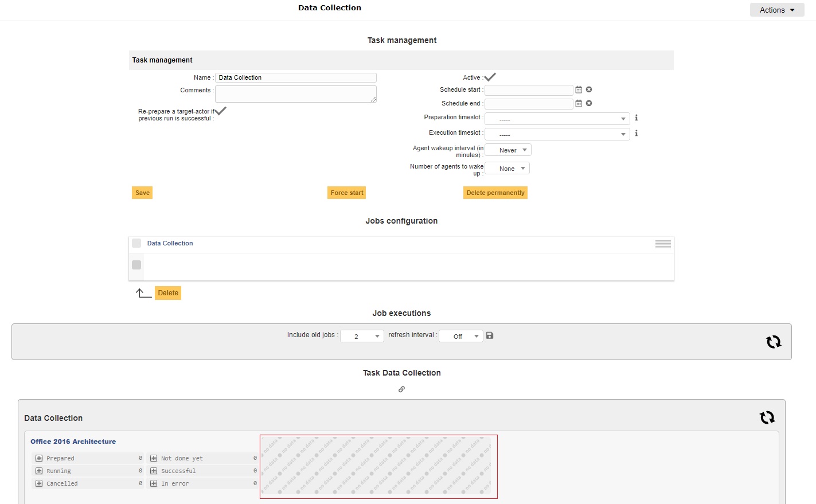Open the Include old jobs dropdown
The height and width of the screenshot is (504, 816).
coord(362,335)
